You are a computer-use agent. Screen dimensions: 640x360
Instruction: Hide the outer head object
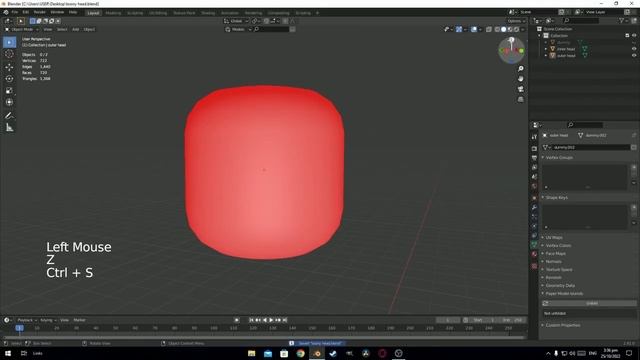pos(634,56)
